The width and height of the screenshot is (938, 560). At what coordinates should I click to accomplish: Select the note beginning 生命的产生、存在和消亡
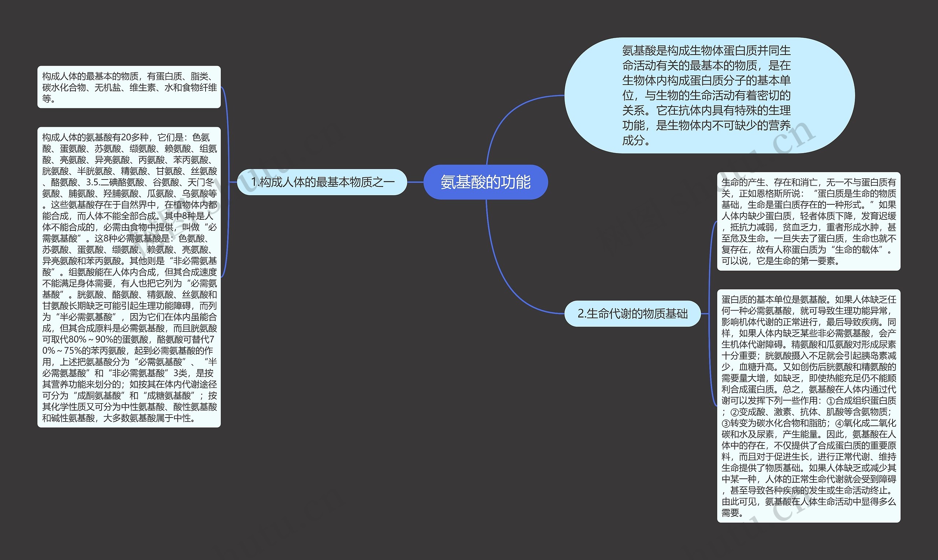point(809,222)
